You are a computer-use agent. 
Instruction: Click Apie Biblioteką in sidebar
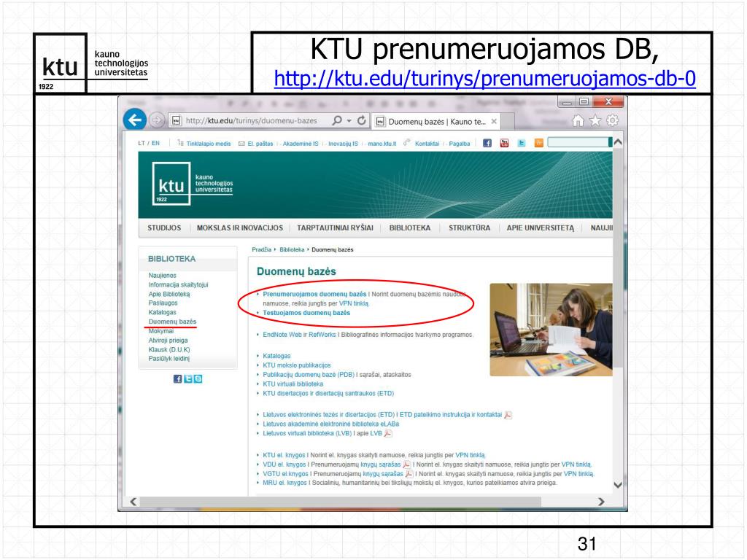pyautogui.click(x=169, y=295)
